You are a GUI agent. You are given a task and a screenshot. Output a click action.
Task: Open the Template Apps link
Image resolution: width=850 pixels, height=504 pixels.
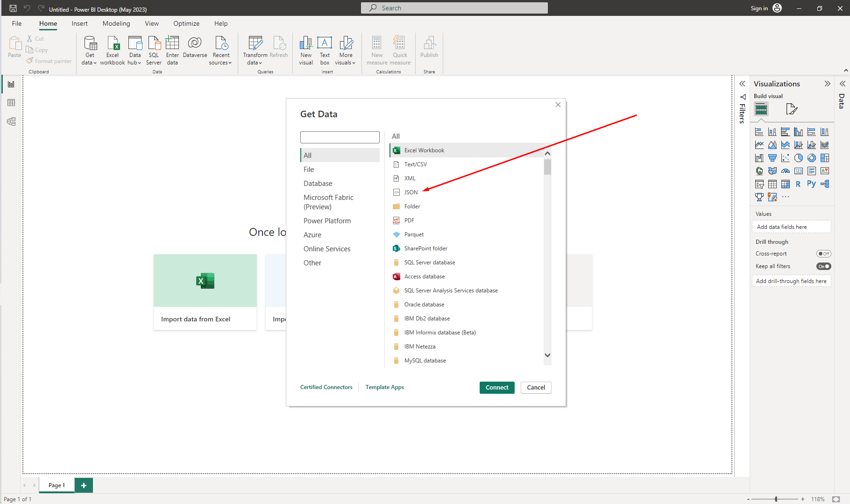[x=385, y=387]
